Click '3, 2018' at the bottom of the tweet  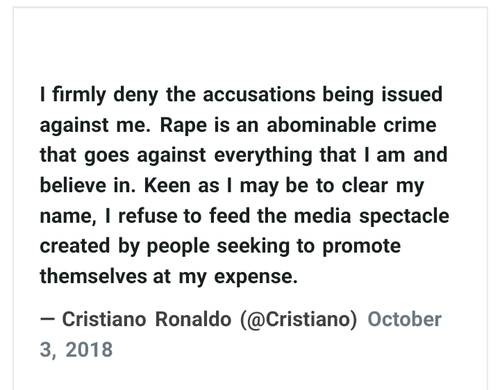[76, 350]
